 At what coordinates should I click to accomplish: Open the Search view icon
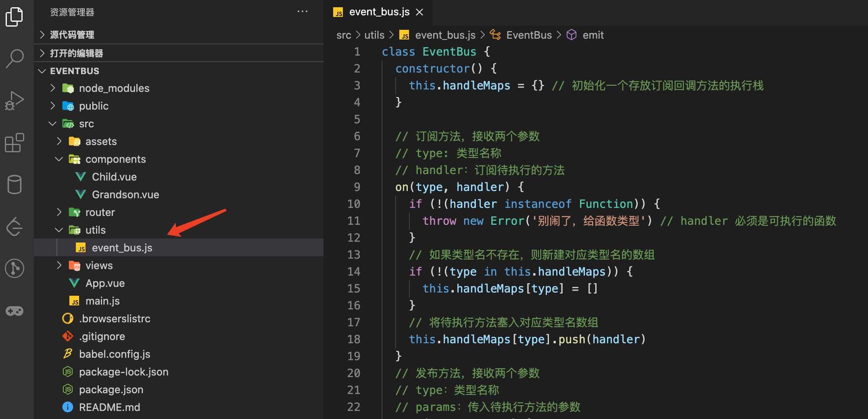[x=15, y=59]
